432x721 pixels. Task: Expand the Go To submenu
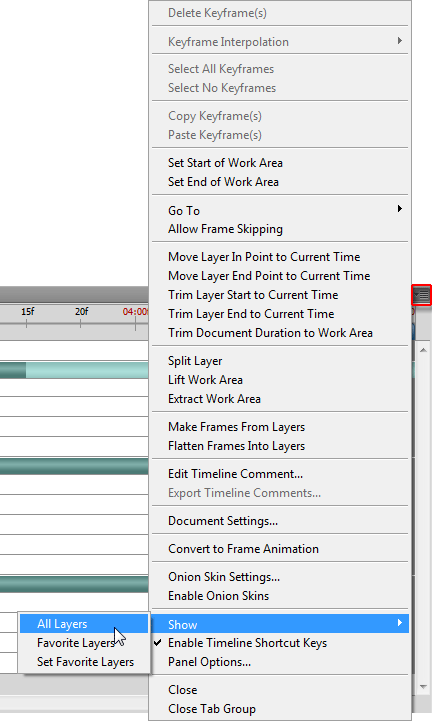(280, 210)
